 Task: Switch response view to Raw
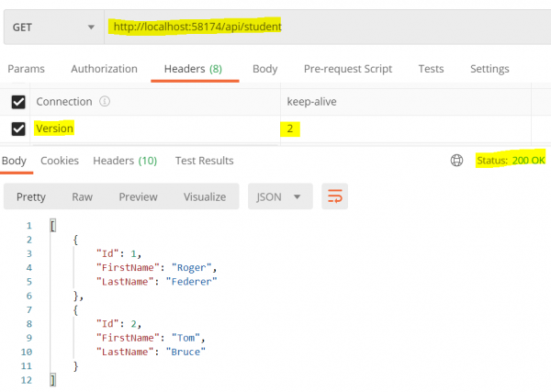[83, 196]
